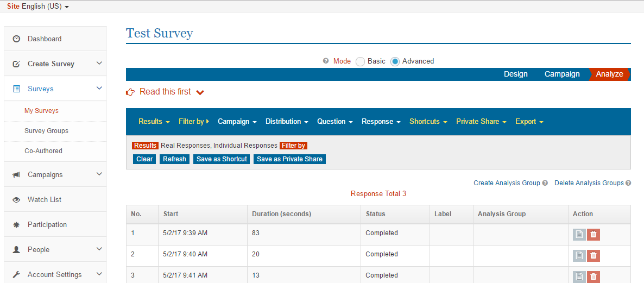This screenshot has height=283, width=644.
Task: Click the Clear button
Action: (x=144, y=159)
